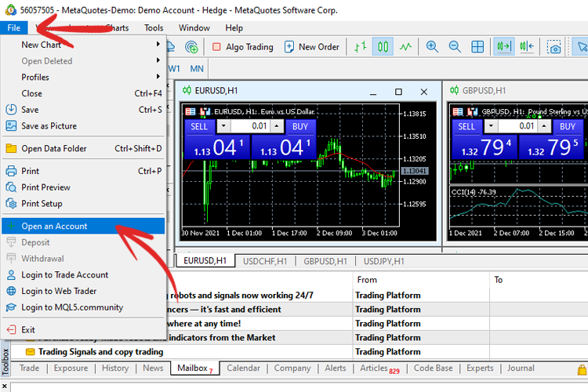Open the Company toolbox tab
This screenshot has width=588, height=392.
pyautogui.click(x=292, y=368)
